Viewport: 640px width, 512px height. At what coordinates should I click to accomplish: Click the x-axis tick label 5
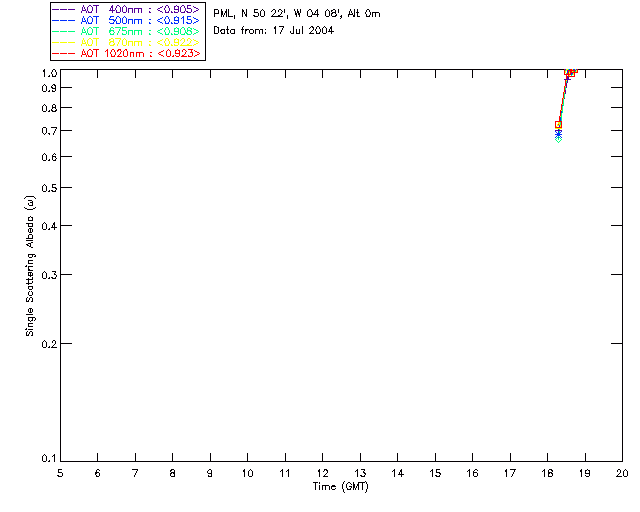click(60, 473)
